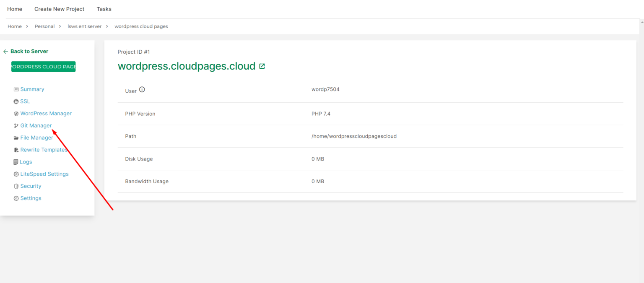Open the Summary panel icon

[16, 89]
